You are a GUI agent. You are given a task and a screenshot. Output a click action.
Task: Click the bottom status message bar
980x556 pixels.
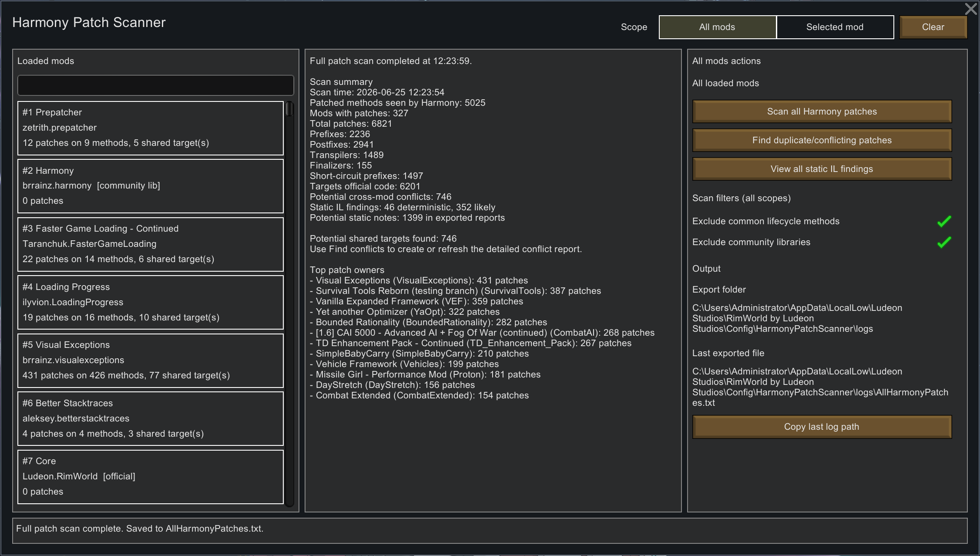(x=490, y=530)
